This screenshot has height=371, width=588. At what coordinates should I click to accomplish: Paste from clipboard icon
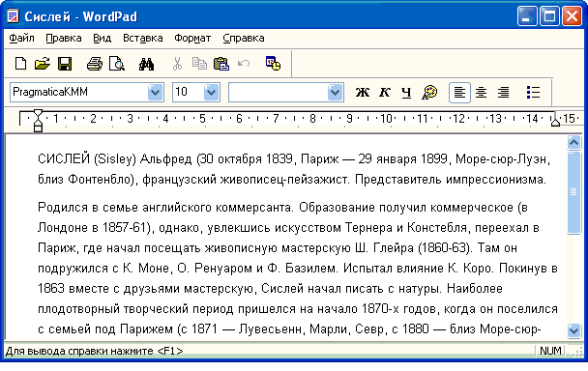(x=221, y=64)
